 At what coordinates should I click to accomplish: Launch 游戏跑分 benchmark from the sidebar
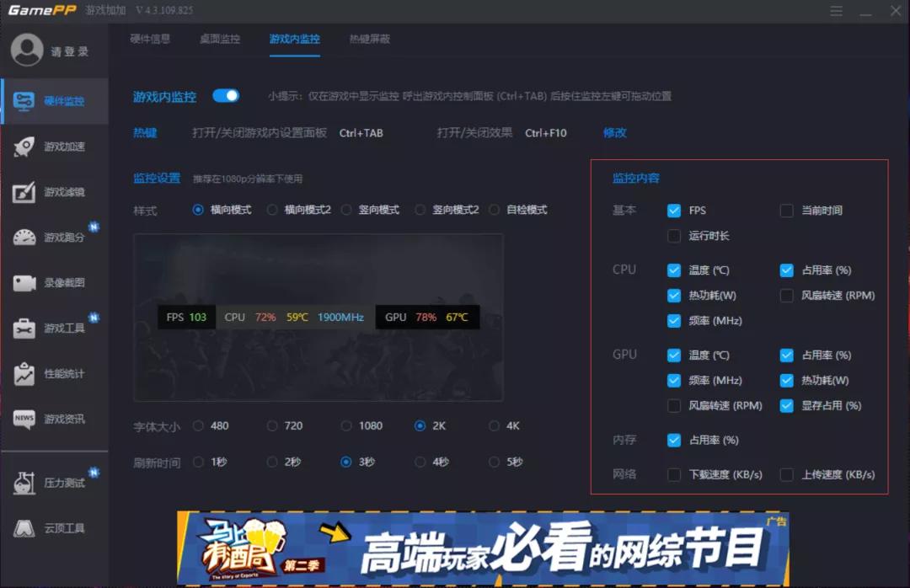pos(55,238)
